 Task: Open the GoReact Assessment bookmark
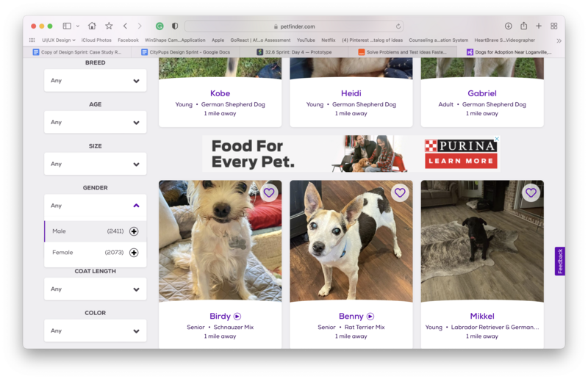(x=260, y=40)
